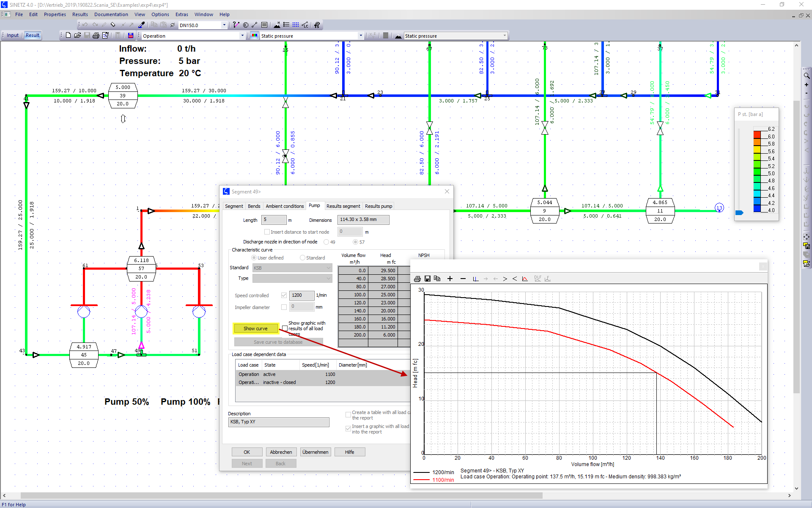Click the plus zoom-in icon above graph

pos(450,279)
